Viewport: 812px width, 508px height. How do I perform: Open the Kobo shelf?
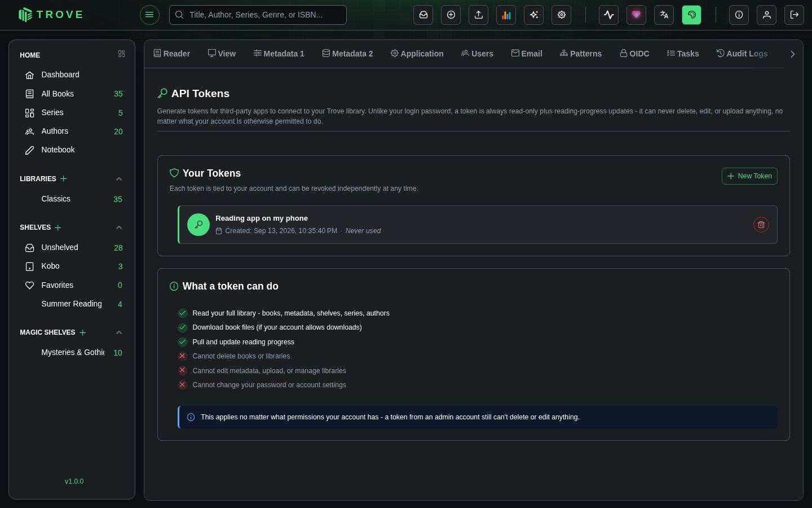point(72,266)
